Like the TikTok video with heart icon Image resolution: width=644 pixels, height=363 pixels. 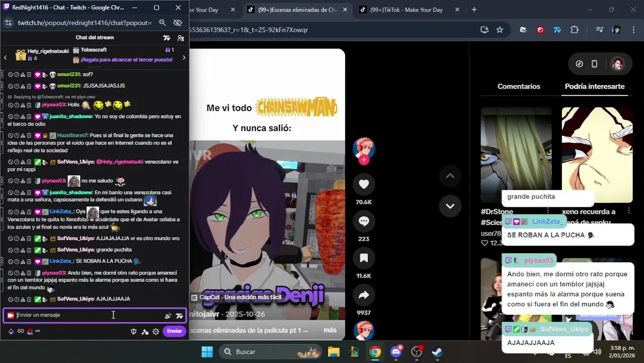pyautogui.click(x=364, y=185)
